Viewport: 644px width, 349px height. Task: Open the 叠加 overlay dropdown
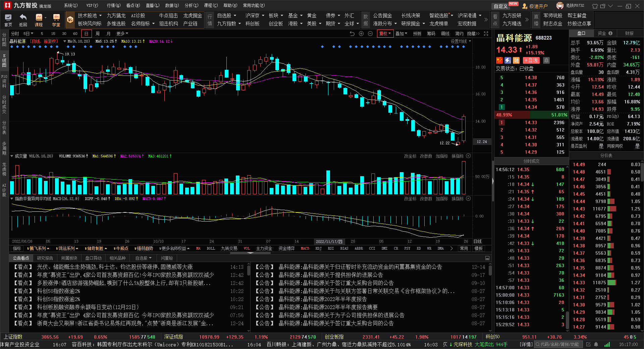point(401,34)
